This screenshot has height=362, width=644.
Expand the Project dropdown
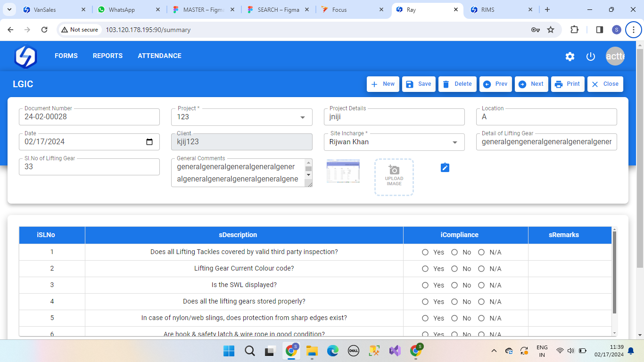[303, 117]
